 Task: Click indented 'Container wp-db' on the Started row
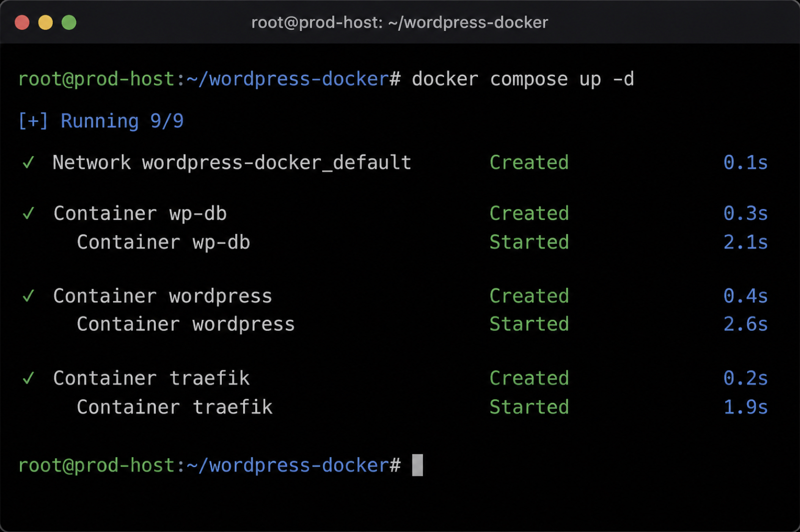(x=163, y=243)
